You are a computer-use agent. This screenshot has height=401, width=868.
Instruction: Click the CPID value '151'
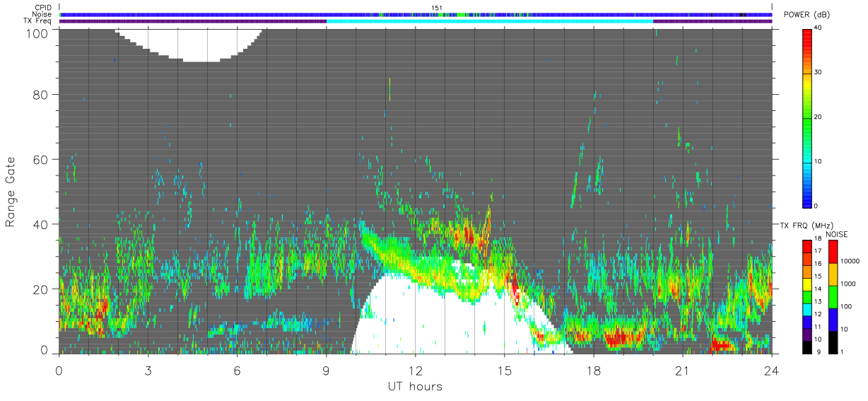point(437,8)
